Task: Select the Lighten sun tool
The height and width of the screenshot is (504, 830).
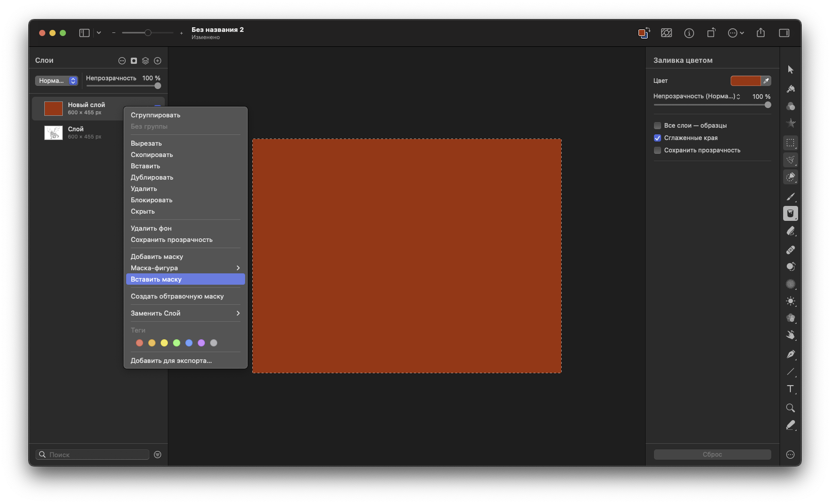Action: [790, 301]
